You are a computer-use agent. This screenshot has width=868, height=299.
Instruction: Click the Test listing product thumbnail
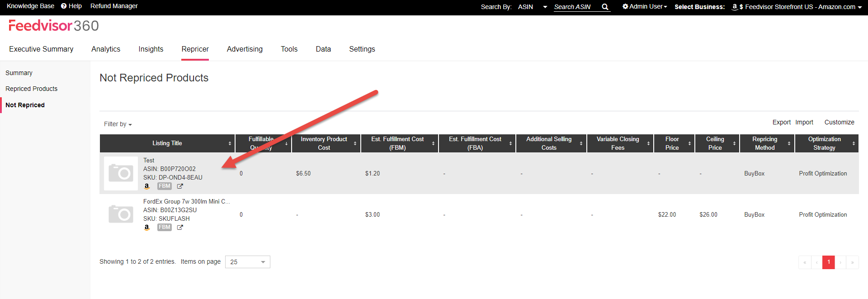pos(121,173)
